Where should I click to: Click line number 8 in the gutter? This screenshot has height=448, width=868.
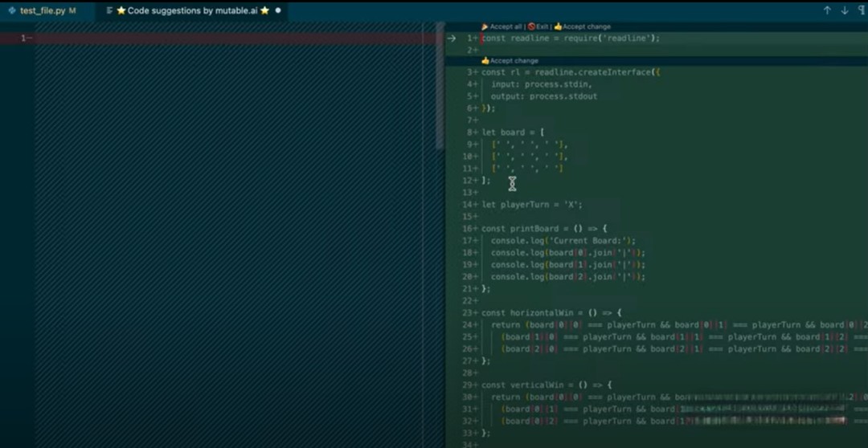(x=469, y=132)
